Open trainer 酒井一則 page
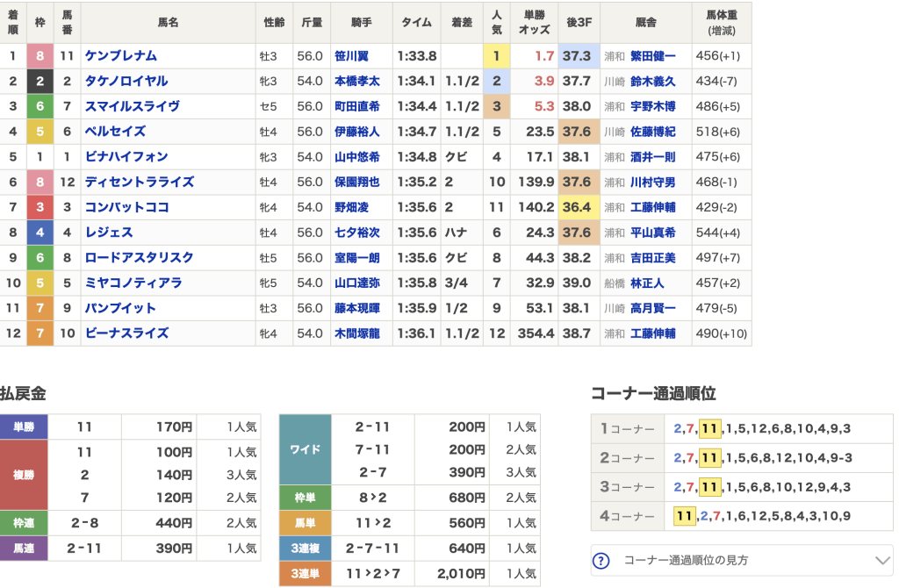The height and width of the screenshot is (588, 899). [653, 157]
